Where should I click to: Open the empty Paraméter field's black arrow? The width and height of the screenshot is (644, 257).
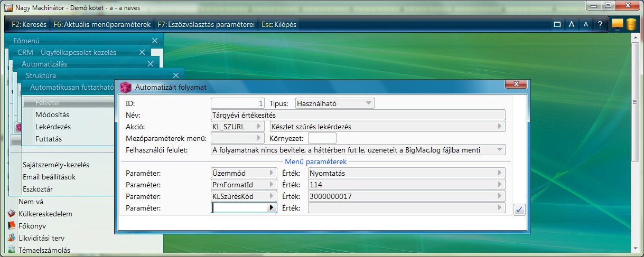coord(272,208)
